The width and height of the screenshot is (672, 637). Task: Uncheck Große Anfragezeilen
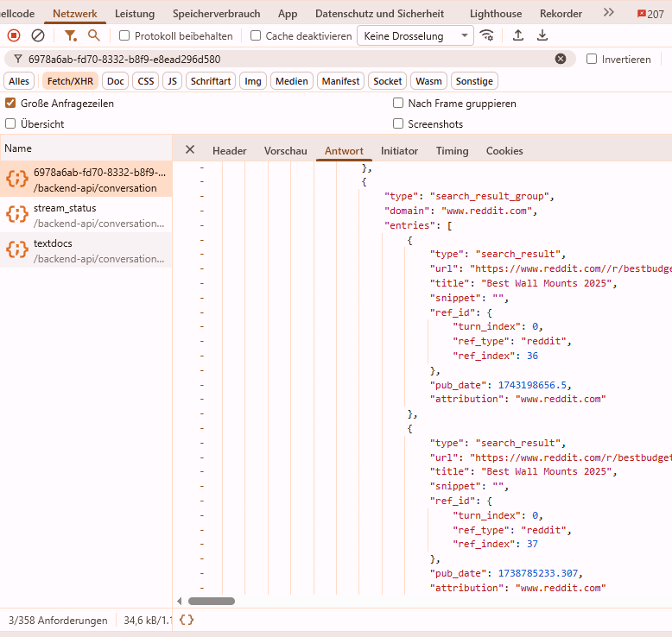pyautogui.click(x=10, y=104)
